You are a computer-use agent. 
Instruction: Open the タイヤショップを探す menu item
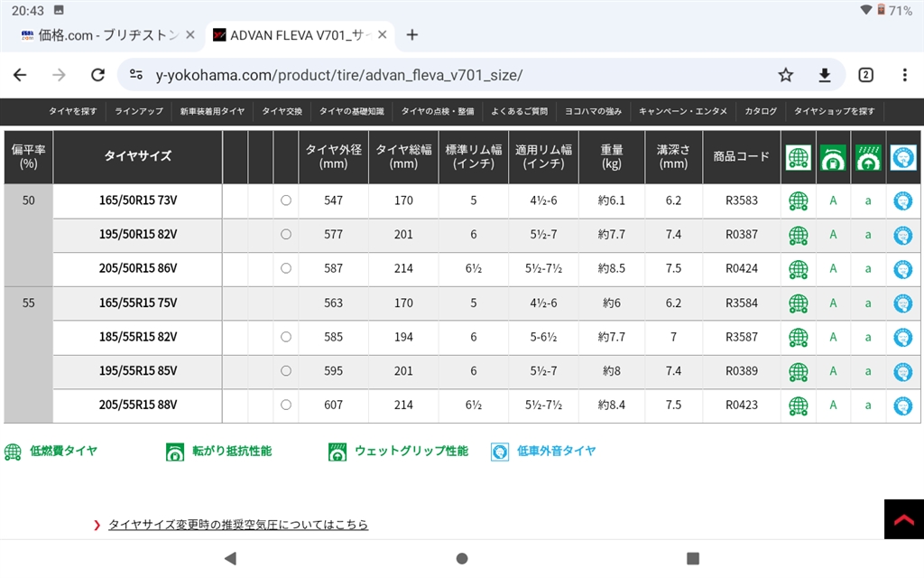(834, 111)
